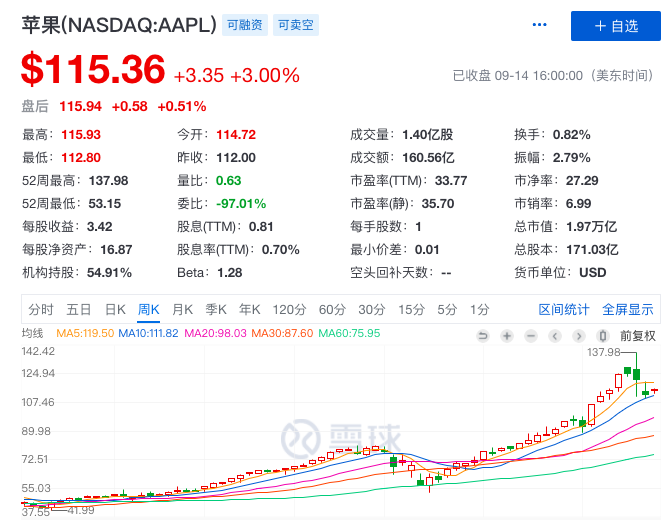Screen dimensions: 670x520
Task: Open 全屏显示 fullscreen chart view
Action: [628, 309]
